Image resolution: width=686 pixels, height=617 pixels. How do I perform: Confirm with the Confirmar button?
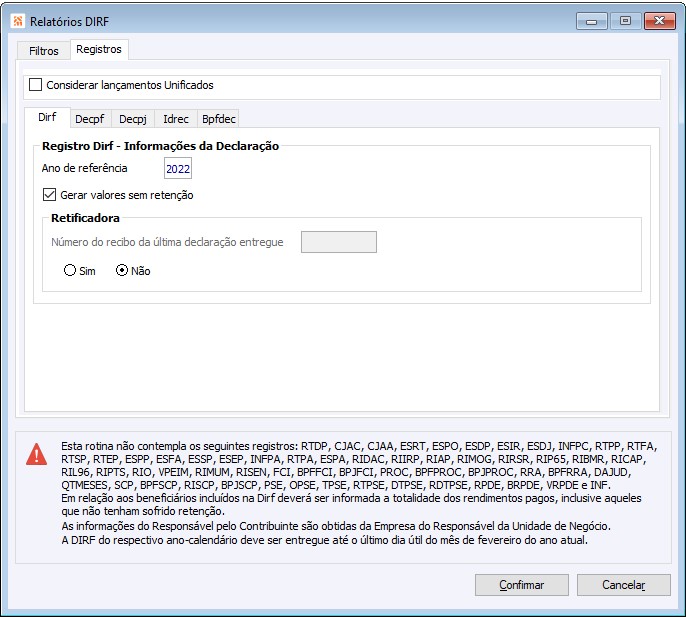(522, 585)
